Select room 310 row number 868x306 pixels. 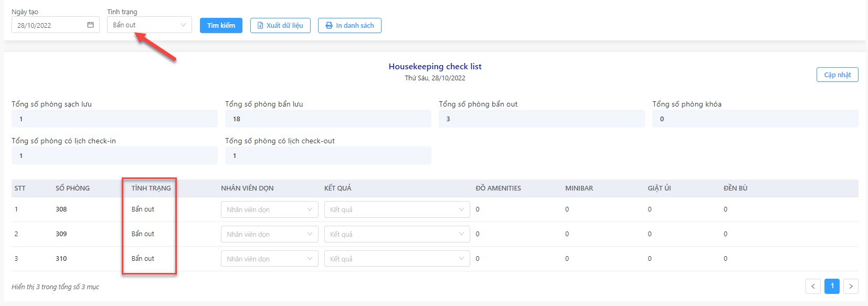point(16,258)
